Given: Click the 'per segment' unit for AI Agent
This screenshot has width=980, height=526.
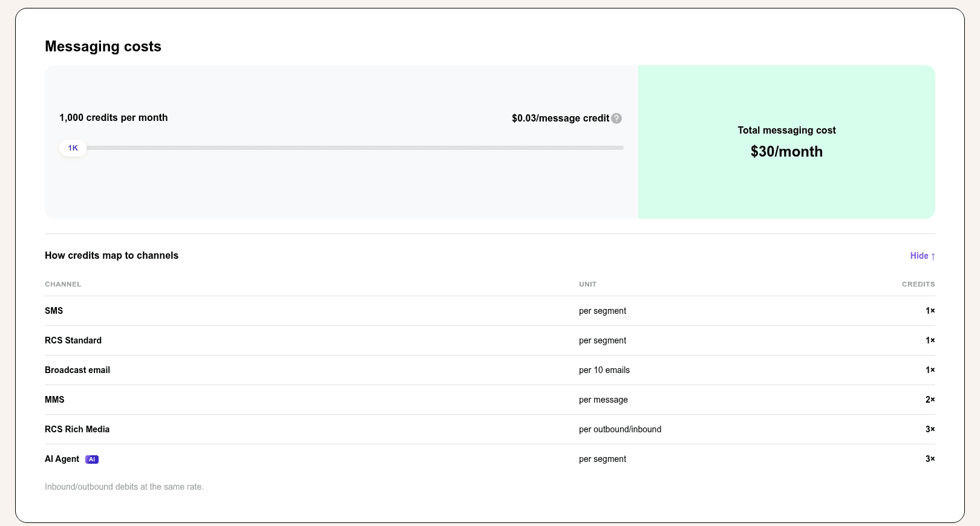Looking at the screenshot, I should [x=603, y=459].
